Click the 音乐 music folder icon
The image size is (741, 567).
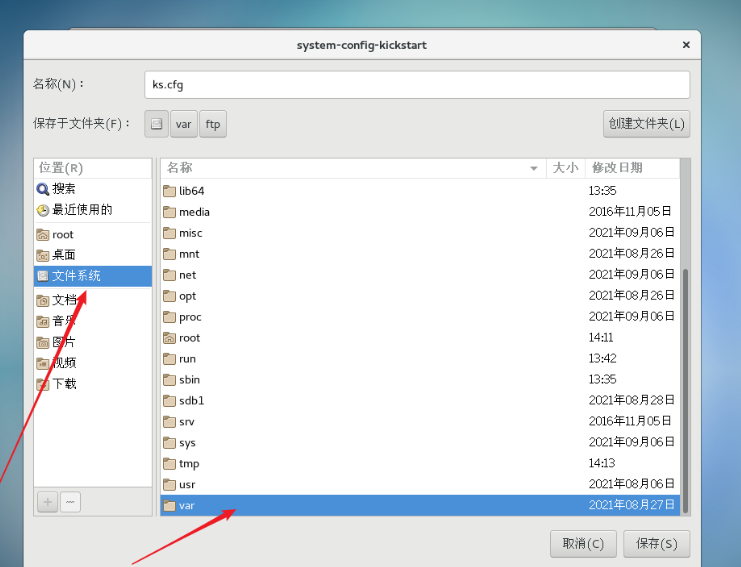[43, 322]
